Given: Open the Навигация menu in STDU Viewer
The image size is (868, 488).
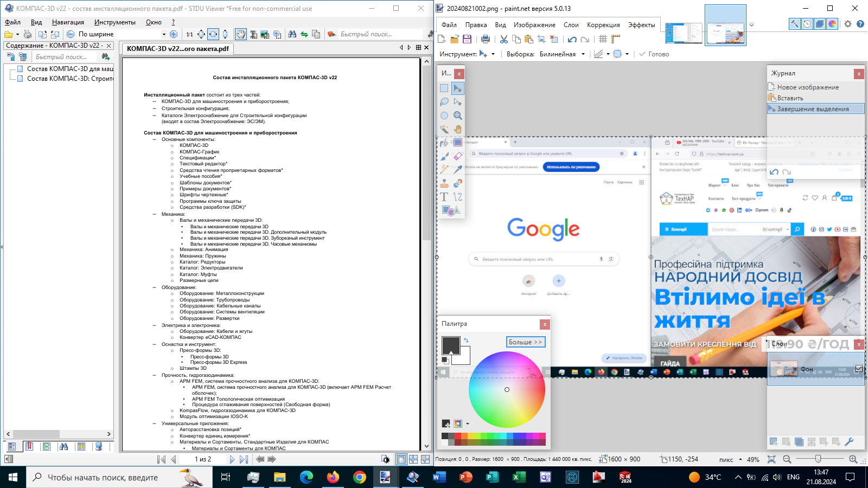Looking at the screenshot, I should (68, 22).
